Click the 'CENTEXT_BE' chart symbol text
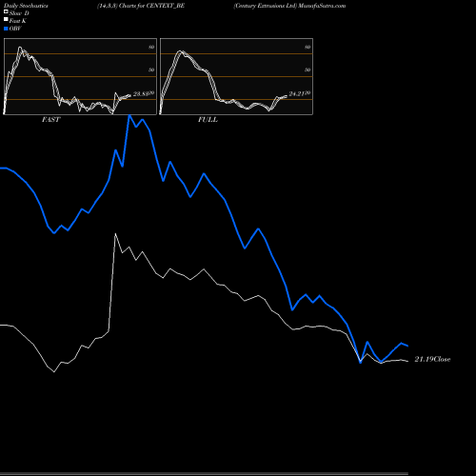476x476 pixels. tap(166, 6)
